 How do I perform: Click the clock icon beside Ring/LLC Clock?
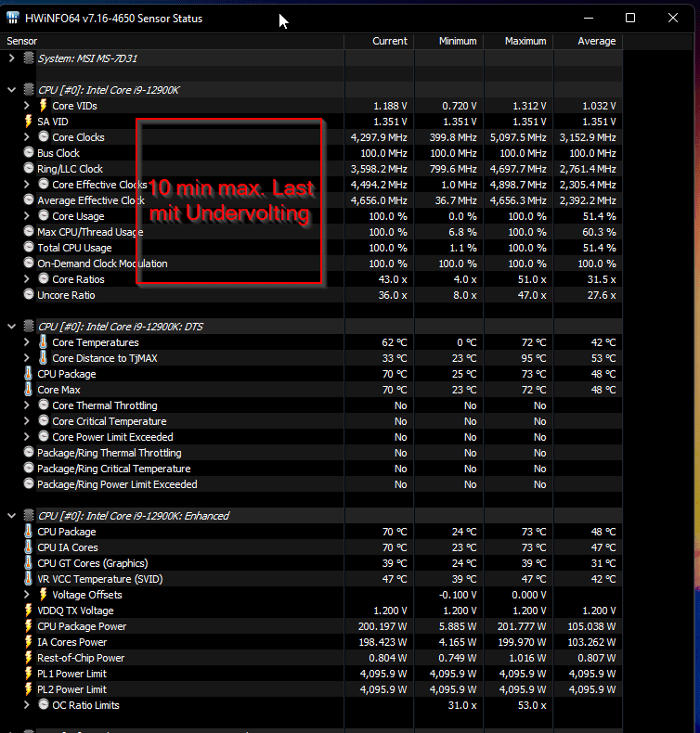tap(29, 169)
